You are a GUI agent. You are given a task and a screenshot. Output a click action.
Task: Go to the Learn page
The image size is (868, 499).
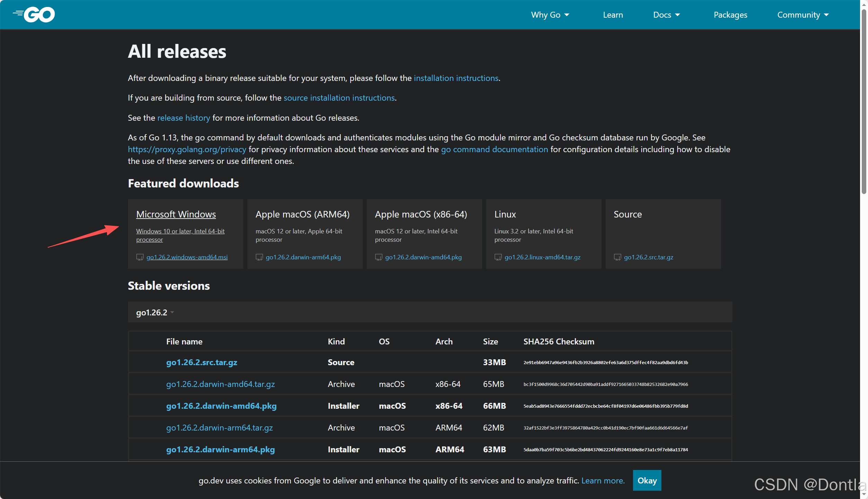pos(613,15)
